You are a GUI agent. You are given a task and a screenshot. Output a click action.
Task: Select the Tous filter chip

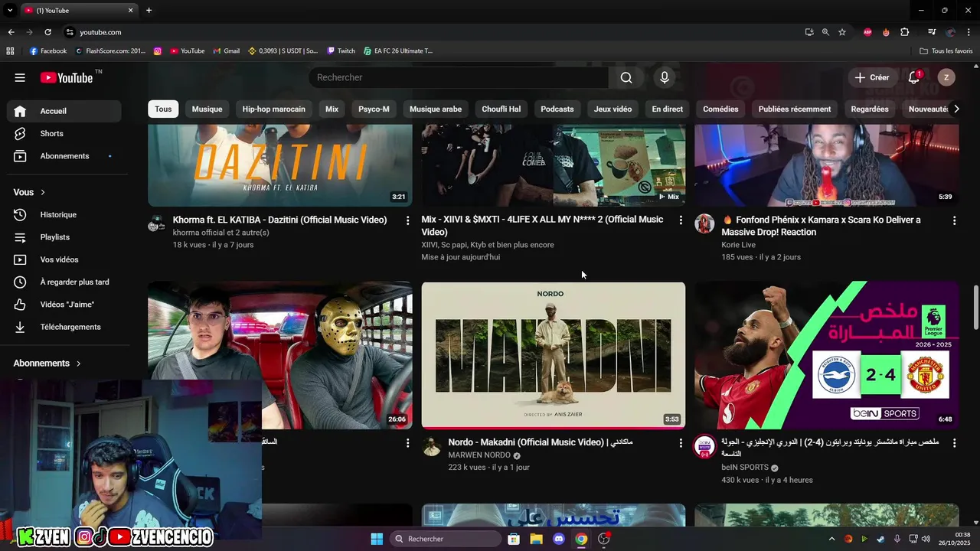click(x=163, y=109)
